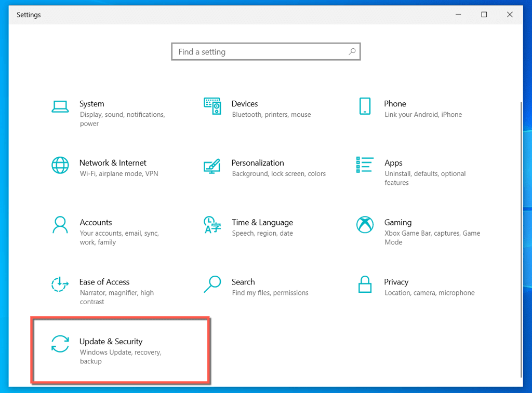Click the Search magnifier category icon
The height and width of the screenshot is (393, 532).
click(212, 284)
